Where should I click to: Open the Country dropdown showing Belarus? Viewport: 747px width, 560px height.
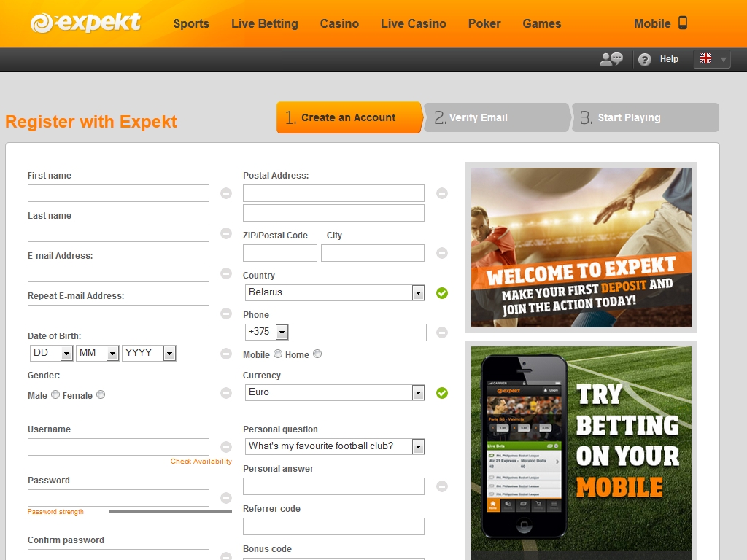tap(335, 292)
